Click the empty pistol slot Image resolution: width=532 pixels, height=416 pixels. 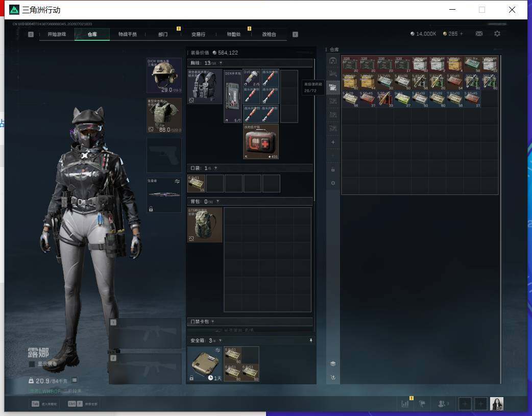(x=164, y=155)
